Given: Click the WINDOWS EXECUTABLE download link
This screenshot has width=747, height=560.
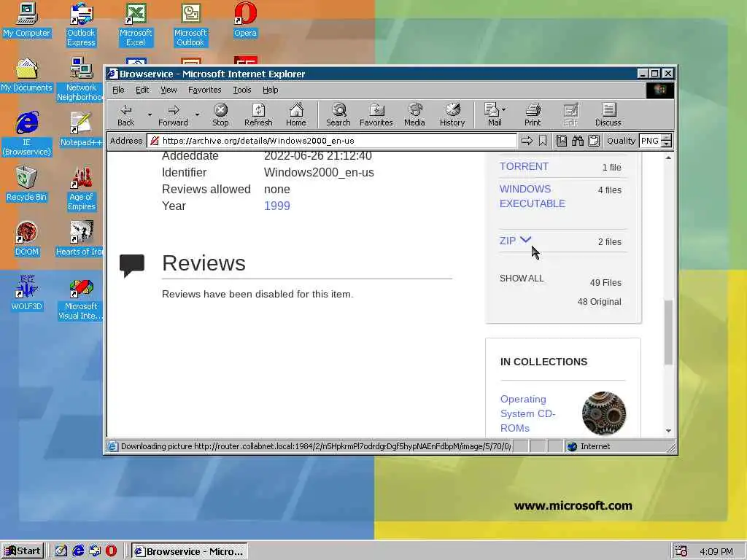Looking at the screenshot, I should click(532, 196).
